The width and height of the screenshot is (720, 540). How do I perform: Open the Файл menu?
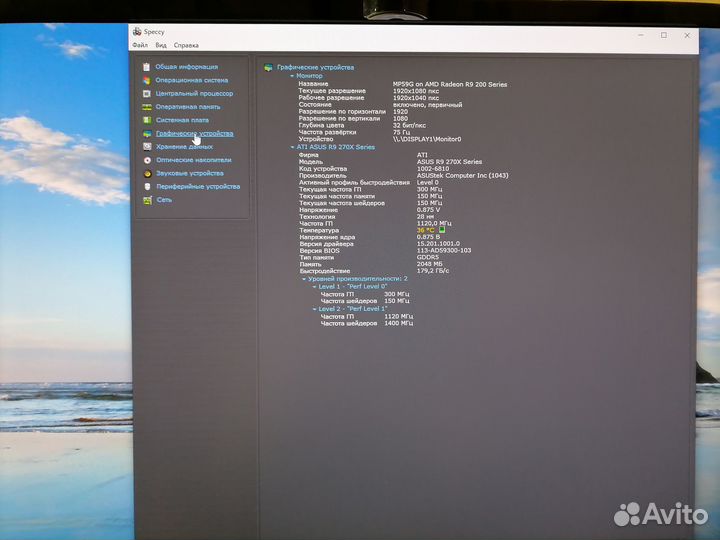click(140, 45)
